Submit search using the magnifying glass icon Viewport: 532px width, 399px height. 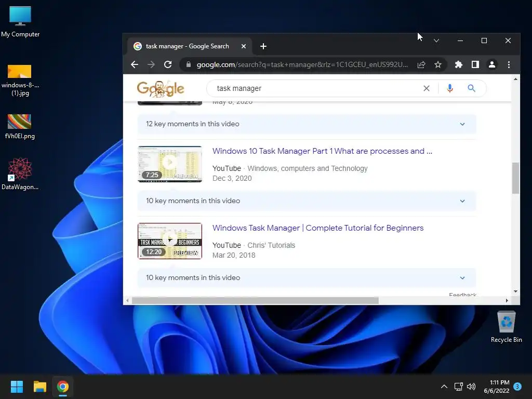pyautogui.click(x=471, y=88)
